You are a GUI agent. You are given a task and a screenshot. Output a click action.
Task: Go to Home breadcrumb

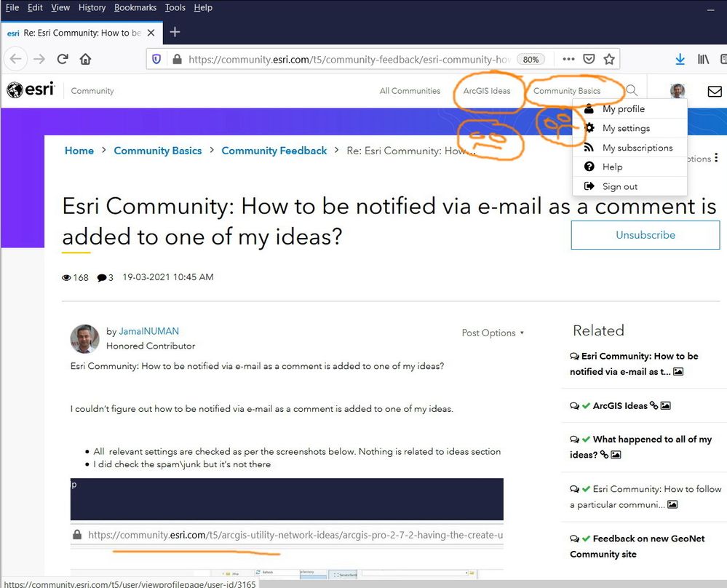[x=79, y=151]
